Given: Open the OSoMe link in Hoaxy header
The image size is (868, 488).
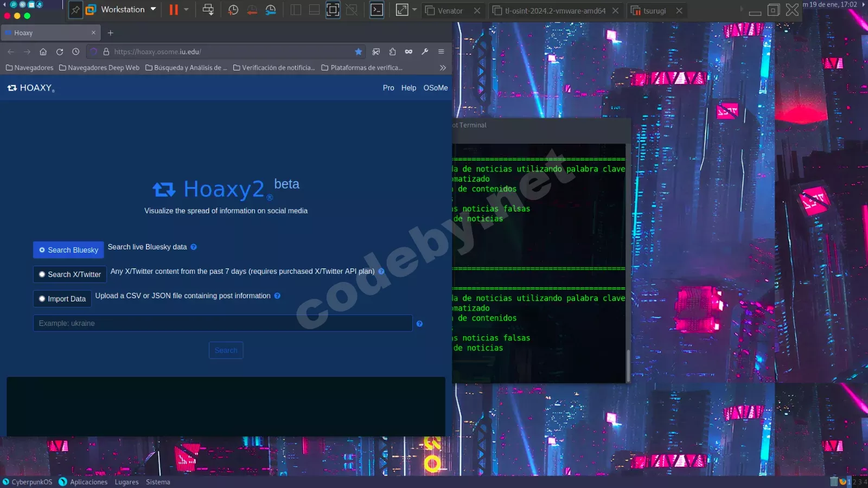Looking at the screenshot, I should tap(436, 88).
